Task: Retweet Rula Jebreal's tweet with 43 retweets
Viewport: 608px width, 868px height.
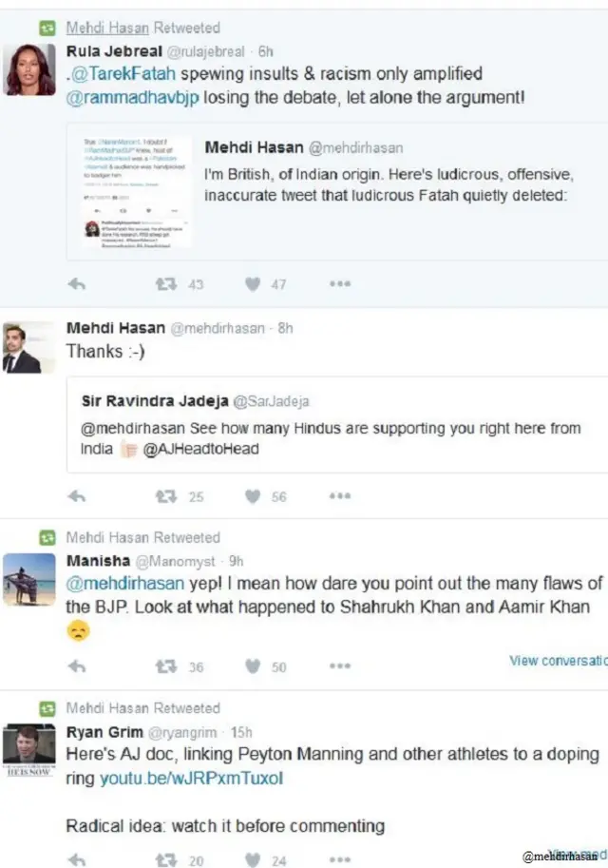Action: coord(165,283)
